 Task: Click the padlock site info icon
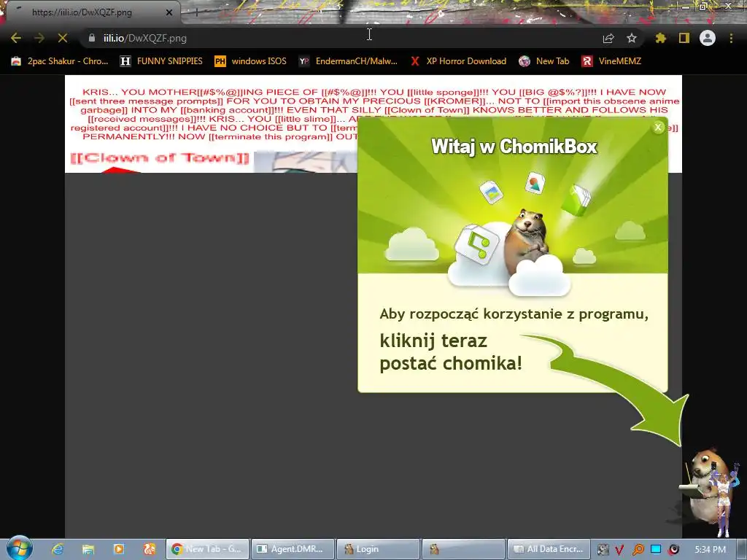click(92, 38)
